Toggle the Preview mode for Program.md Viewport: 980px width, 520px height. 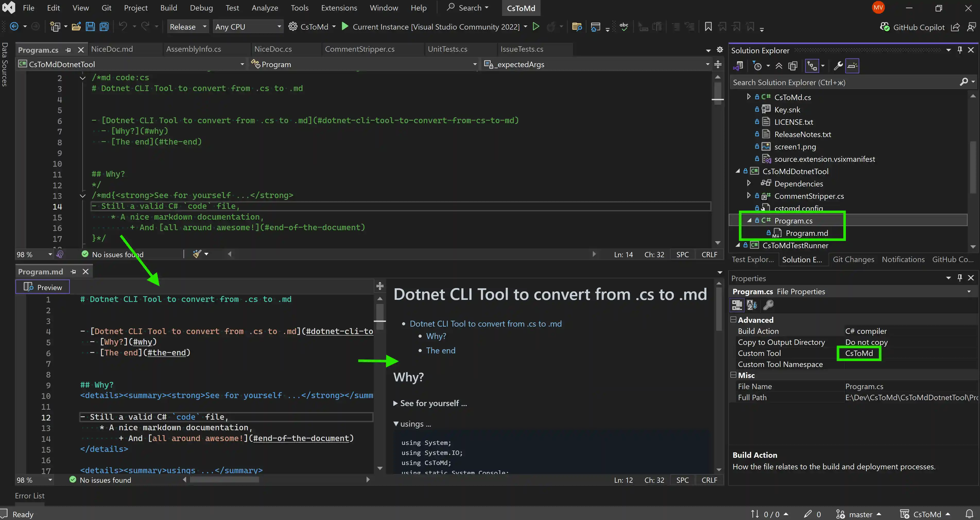(43, 287)
